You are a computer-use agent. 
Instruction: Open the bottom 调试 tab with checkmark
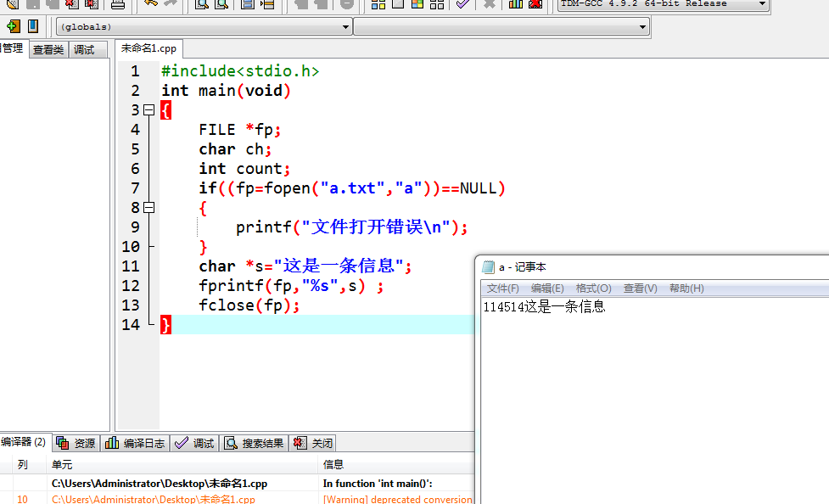point(194,443)
